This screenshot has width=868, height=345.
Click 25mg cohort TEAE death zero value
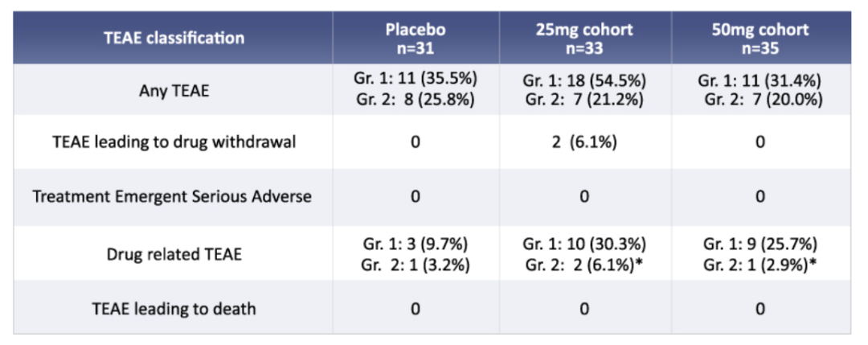(584, 308)
